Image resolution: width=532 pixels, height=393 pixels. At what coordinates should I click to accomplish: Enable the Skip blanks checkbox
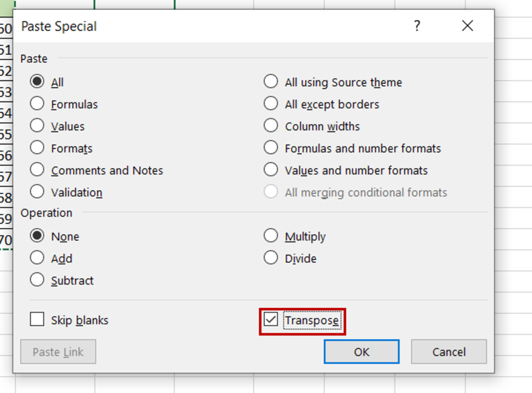point(37,320)
